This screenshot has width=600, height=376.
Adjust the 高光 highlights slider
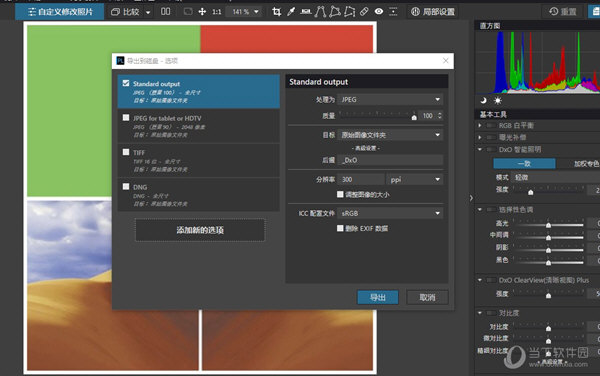(548, 225)
